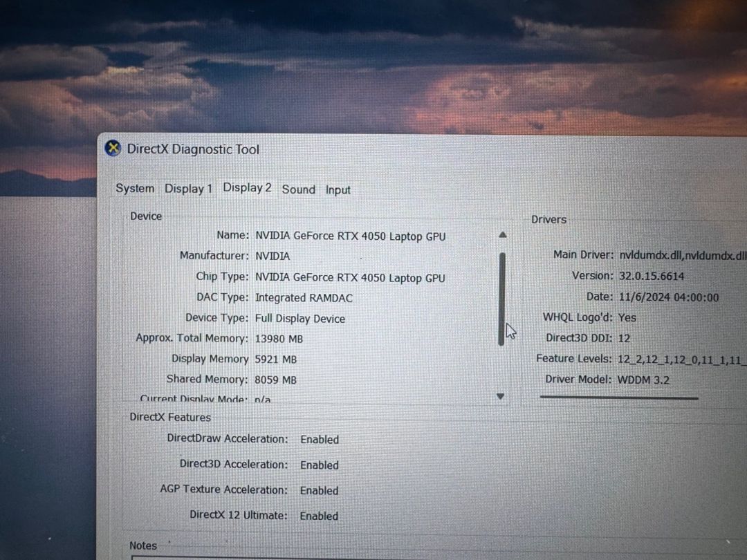Click the Device list scroll-down arrow
The height and width of the screenshot is (560, 747).
(500, 396)
